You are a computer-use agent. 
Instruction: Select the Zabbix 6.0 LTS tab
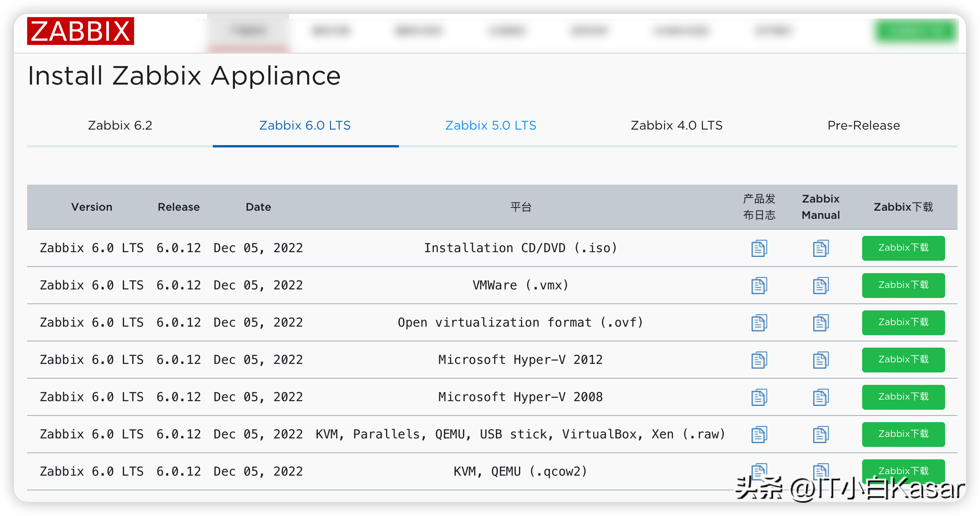(x=305, y=125)
